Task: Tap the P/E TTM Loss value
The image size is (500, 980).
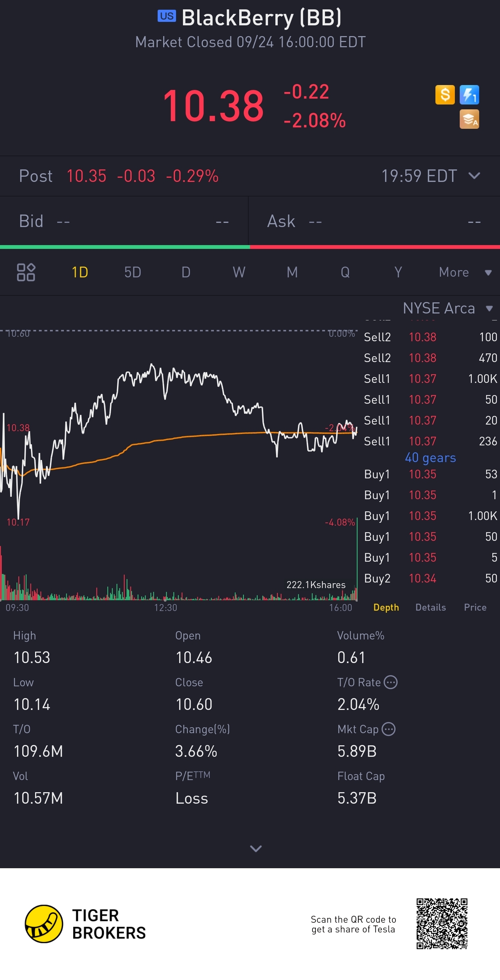Action: coord(192,798)
